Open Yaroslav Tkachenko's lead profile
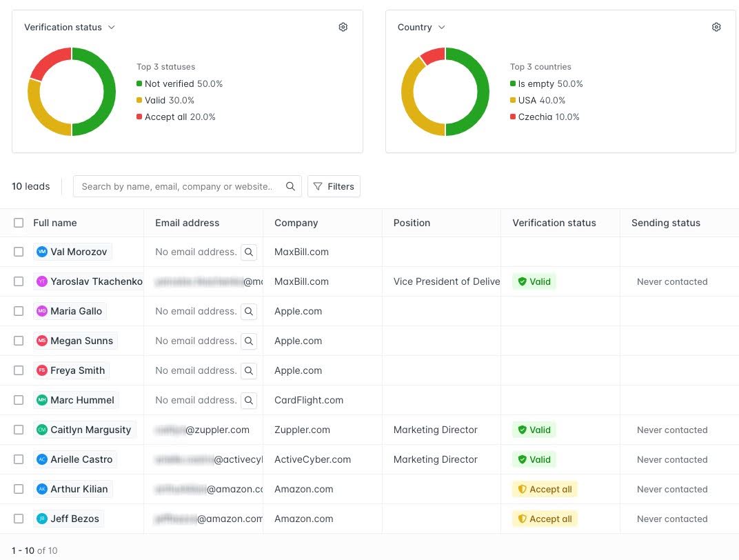 [95, 281]
